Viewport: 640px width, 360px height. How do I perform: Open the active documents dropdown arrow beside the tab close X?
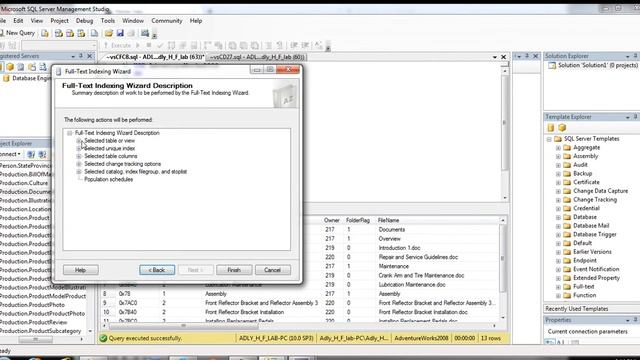495,57
